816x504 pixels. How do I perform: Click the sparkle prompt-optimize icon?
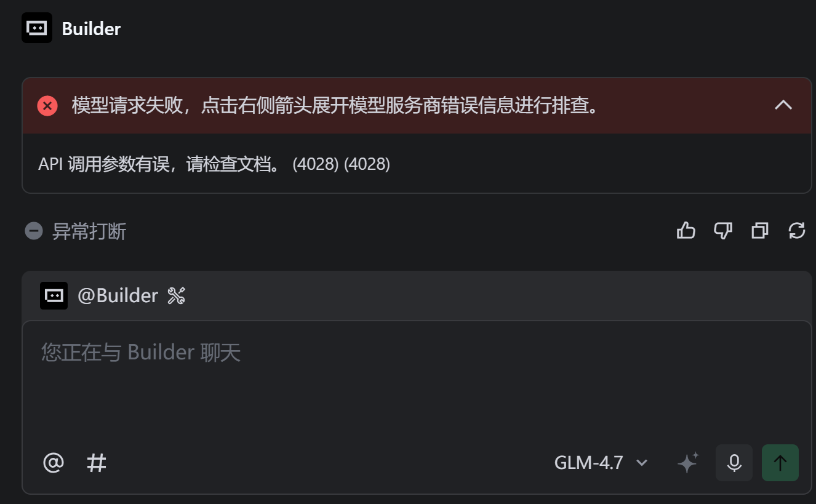point(688,462)
